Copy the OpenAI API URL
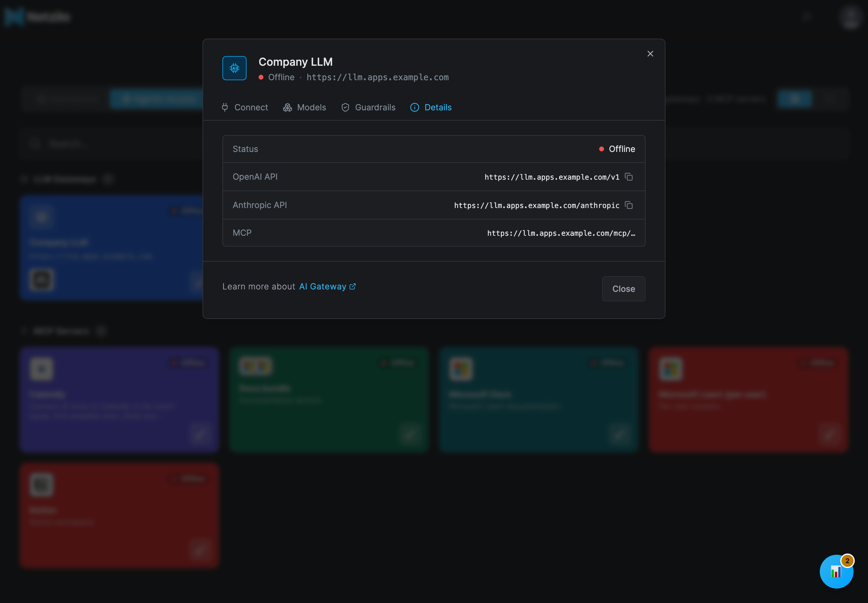The width and height of the screenshot is (868, 603). click(x=628, y=177)
